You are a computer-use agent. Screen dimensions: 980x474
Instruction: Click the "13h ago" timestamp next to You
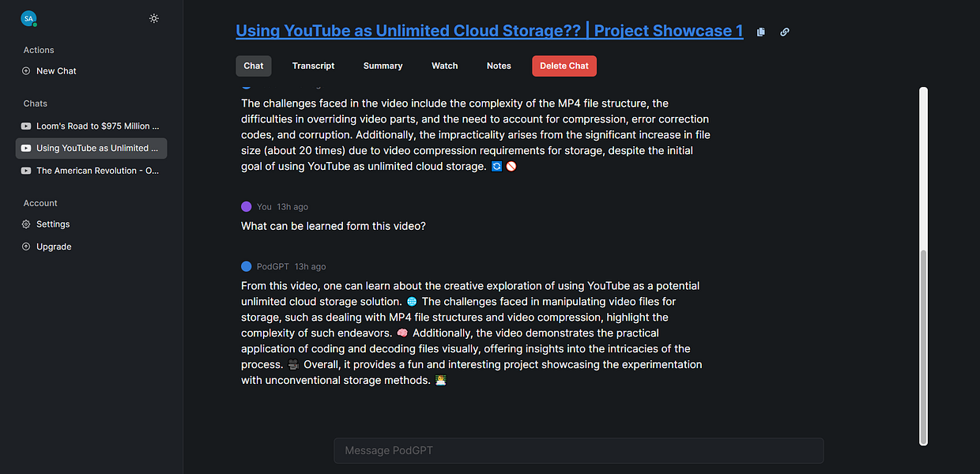pyautogui.click(x=292, y=207)
